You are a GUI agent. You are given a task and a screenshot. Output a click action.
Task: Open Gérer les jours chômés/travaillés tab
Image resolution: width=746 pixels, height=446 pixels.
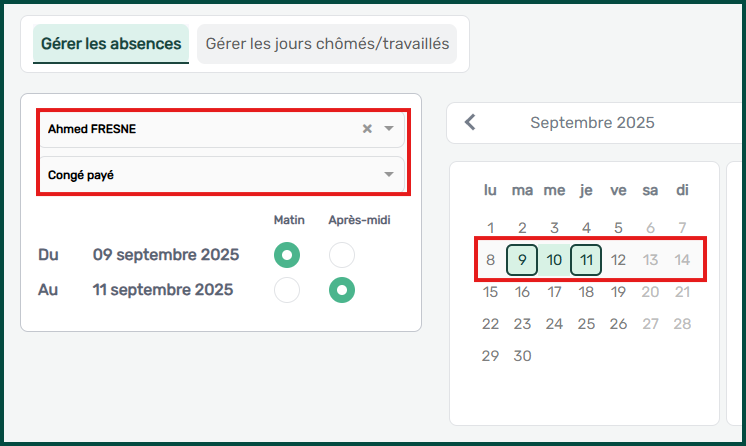[x=327, y=44]
